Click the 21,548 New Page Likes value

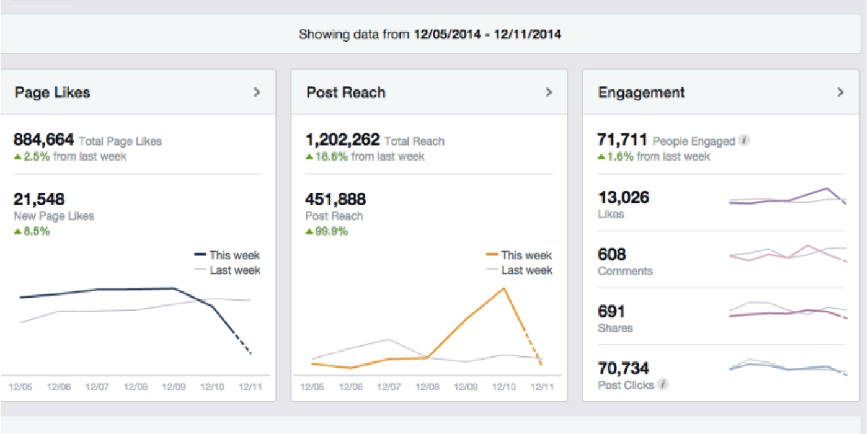pos(39,200)
